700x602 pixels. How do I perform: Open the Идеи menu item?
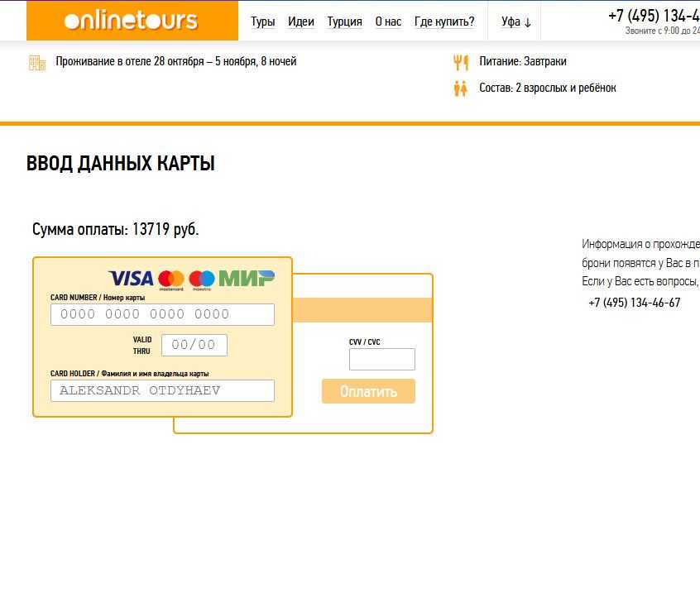pyautogui.click(x=301, y=21)
